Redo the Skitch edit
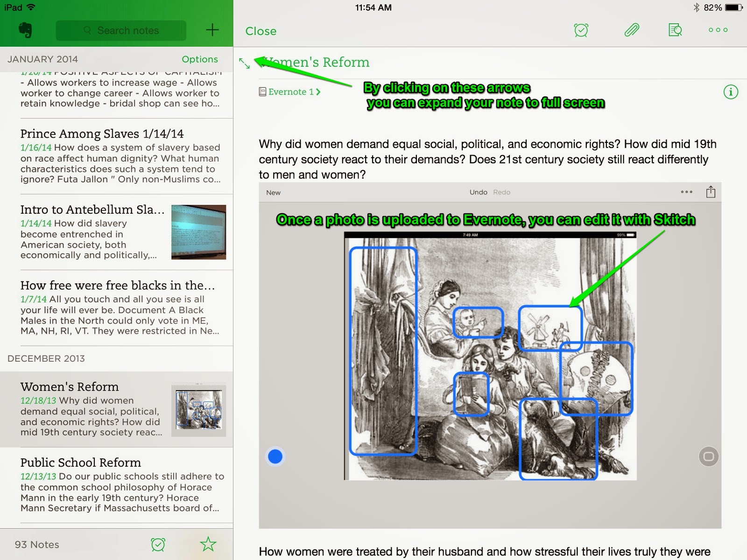The width and height of the screenshot is (747, 560). (502, 192)
